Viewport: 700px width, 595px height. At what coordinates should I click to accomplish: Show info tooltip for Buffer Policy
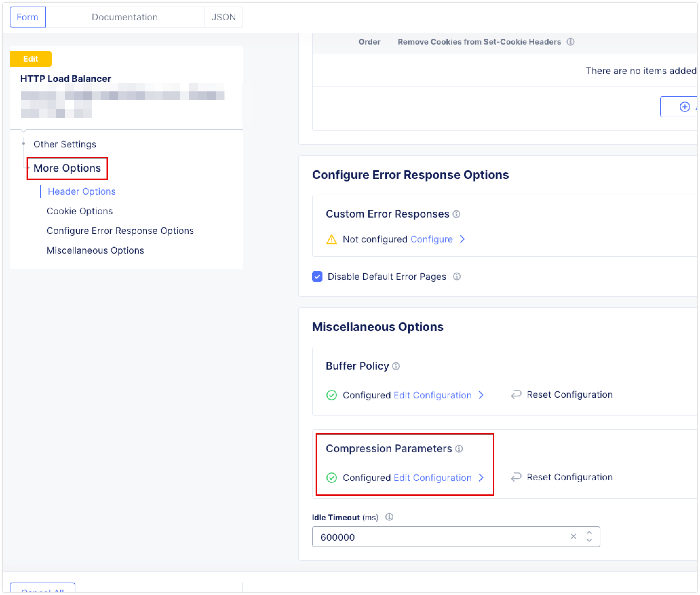(396, 366)
